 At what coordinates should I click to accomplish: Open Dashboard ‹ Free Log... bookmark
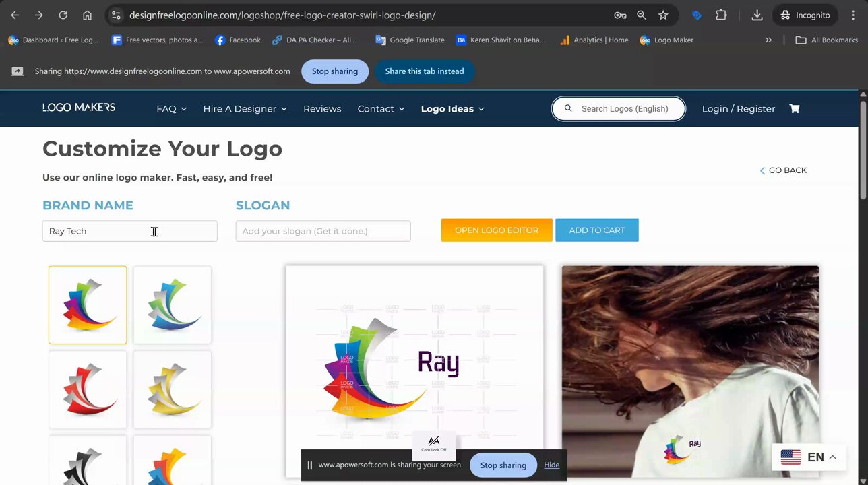coord(53,40)
